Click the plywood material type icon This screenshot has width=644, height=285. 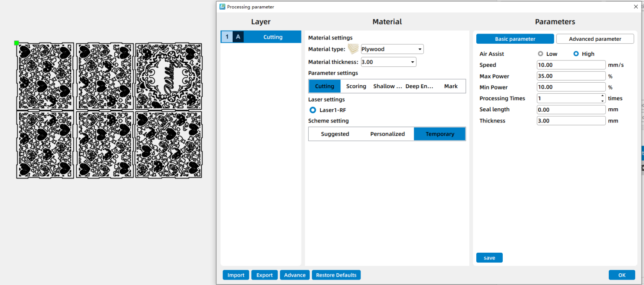coord(353,49)
